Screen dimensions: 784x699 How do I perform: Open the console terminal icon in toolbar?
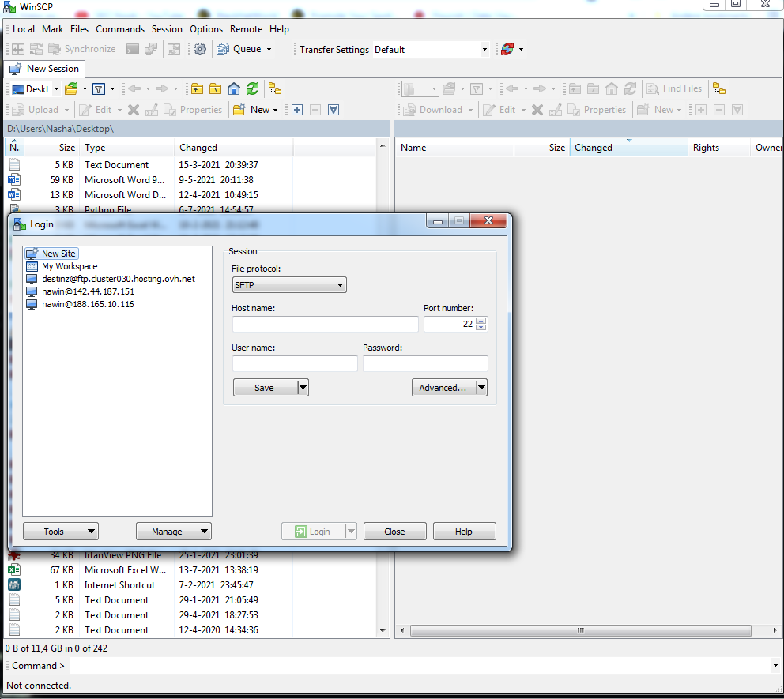point(133,49)
